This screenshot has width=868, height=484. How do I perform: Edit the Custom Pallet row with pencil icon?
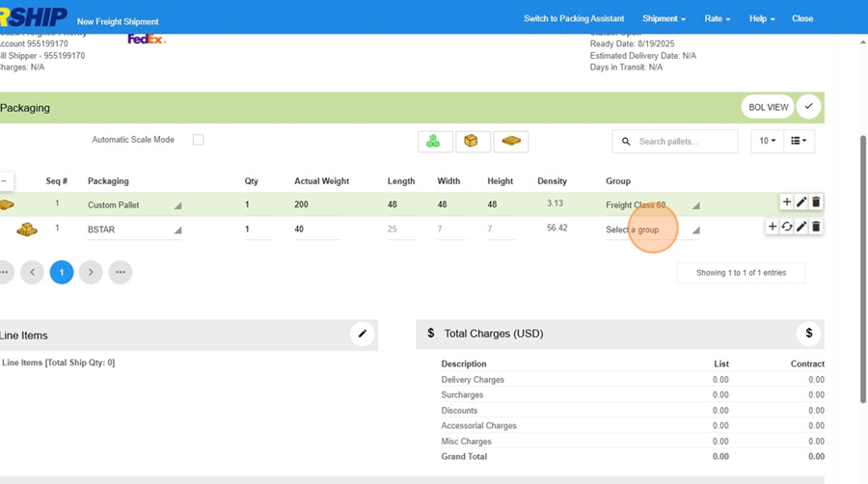coord(801,202)
